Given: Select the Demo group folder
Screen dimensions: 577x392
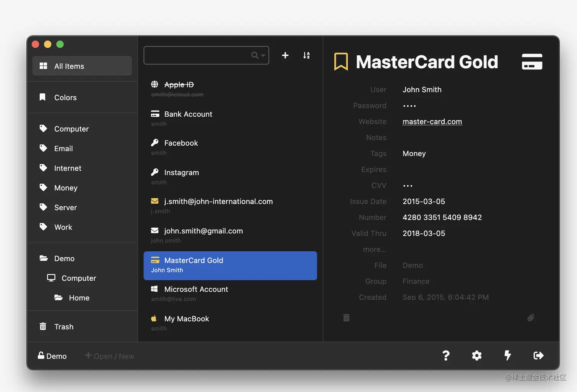Looking at the screenshot, I should coord(82,258).
